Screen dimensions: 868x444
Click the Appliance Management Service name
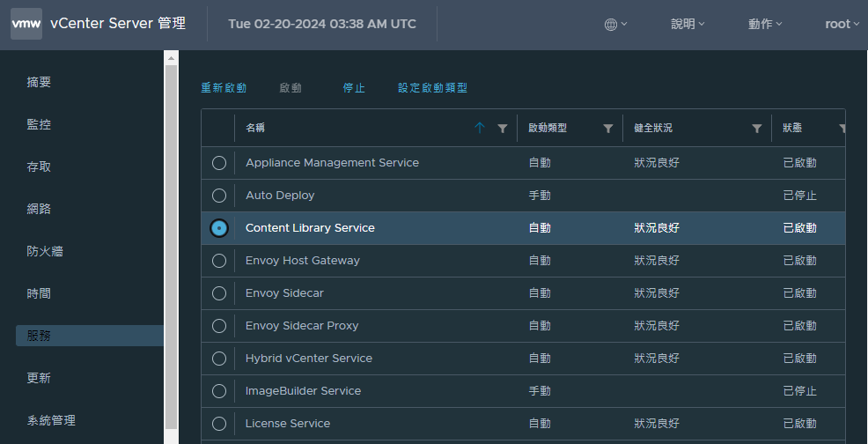point(332,163)
